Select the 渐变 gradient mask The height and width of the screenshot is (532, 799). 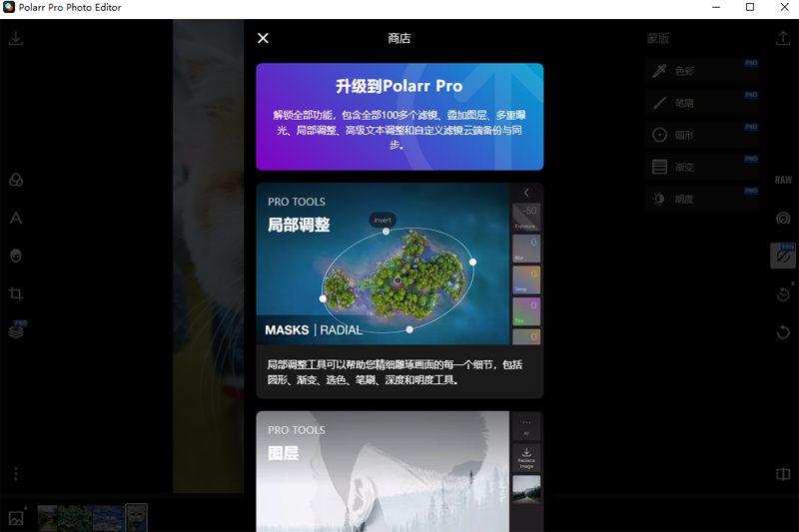pyautogui.click(x=702, y=167)
